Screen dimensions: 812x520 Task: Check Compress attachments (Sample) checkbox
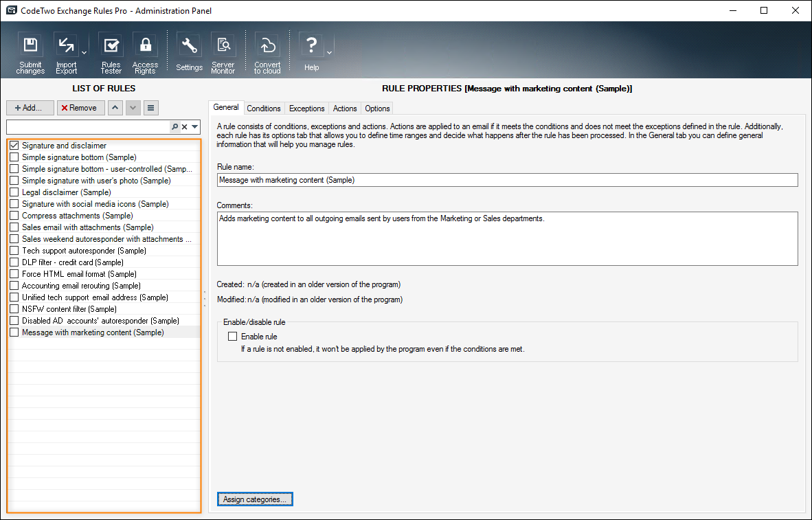pos(14,216)
